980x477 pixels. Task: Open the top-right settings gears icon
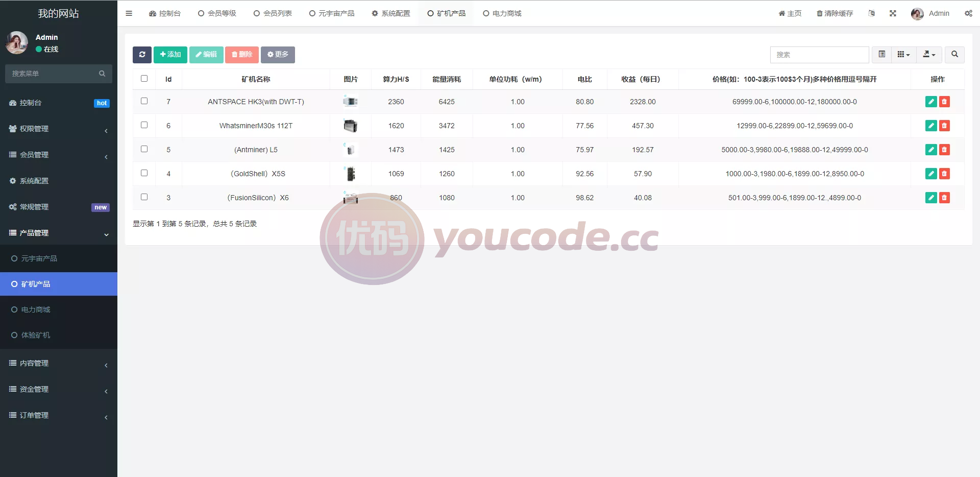pyautogui.click(x=968, y=13)
